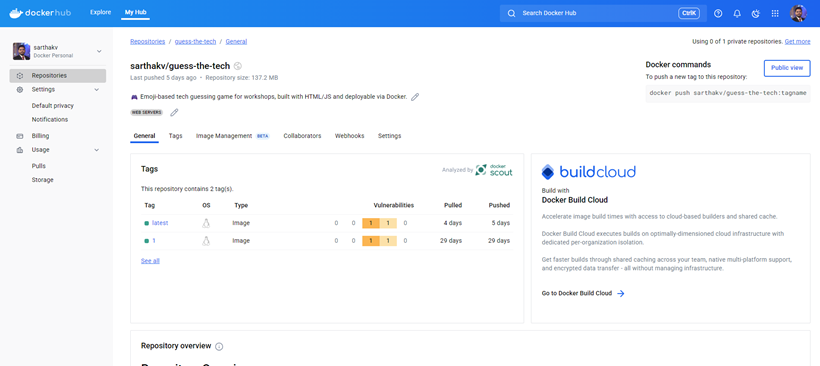
Task: Click the green status dot for latest tag
Action: click(x=147, y=223)
